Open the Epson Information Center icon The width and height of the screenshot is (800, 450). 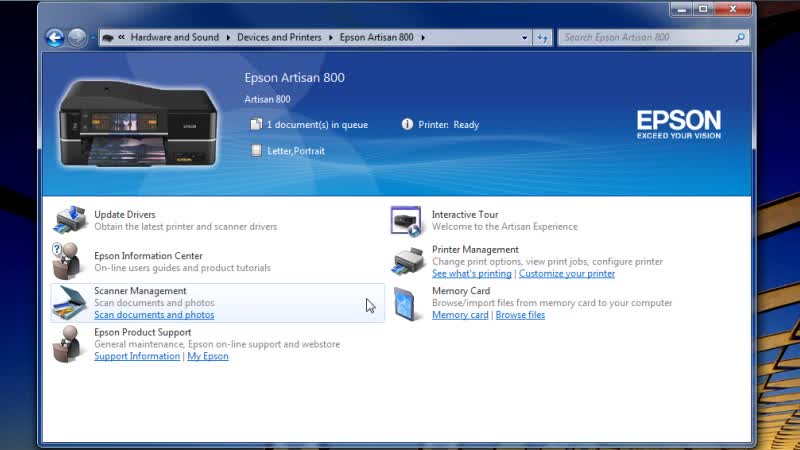click(x=66, y=261)
